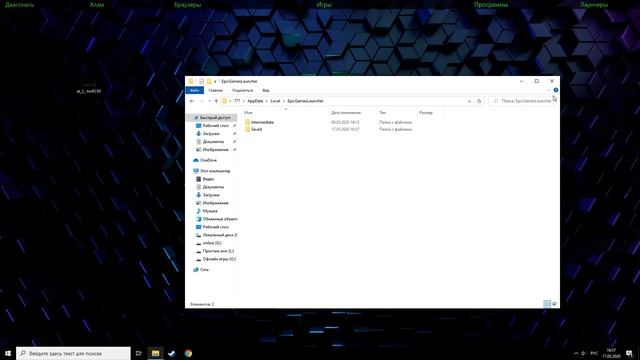Select Этот компьютер in the navigation pane
The image size is (640, 360).
click(x=215, y=171)
